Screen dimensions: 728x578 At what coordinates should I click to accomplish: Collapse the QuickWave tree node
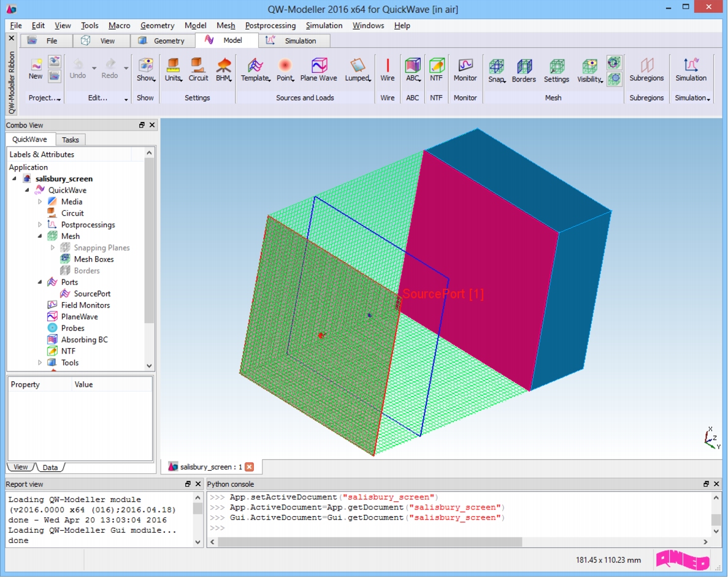tap(27, 190)
